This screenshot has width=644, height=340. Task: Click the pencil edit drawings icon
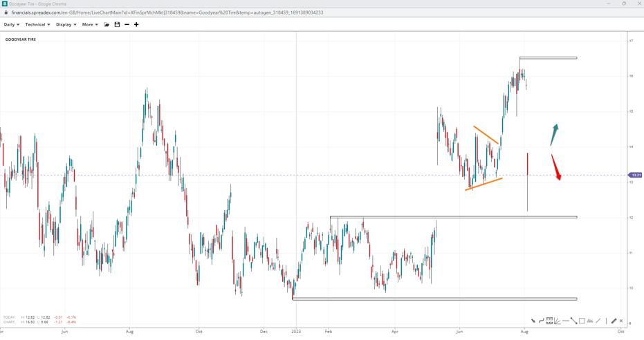[614, 321]
